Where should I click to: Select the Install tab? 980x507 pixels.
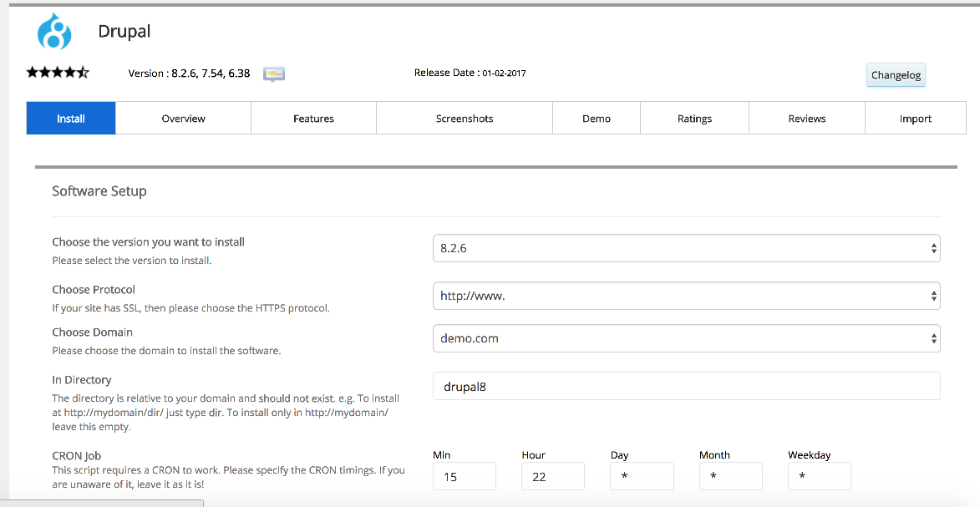point(71,118)
